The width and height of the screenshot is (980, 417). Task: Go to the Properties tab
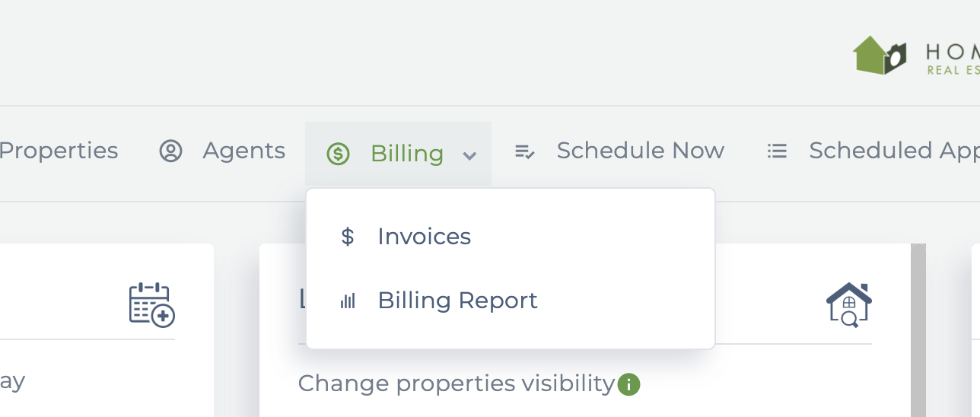(59, 151)
